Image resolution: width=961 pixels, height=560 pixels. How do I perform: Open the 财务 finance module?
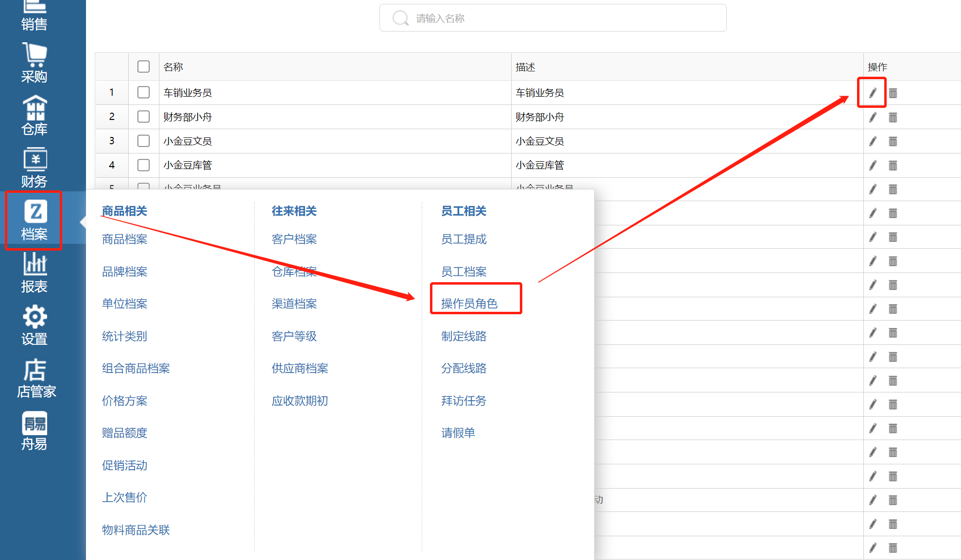[34, 168]
